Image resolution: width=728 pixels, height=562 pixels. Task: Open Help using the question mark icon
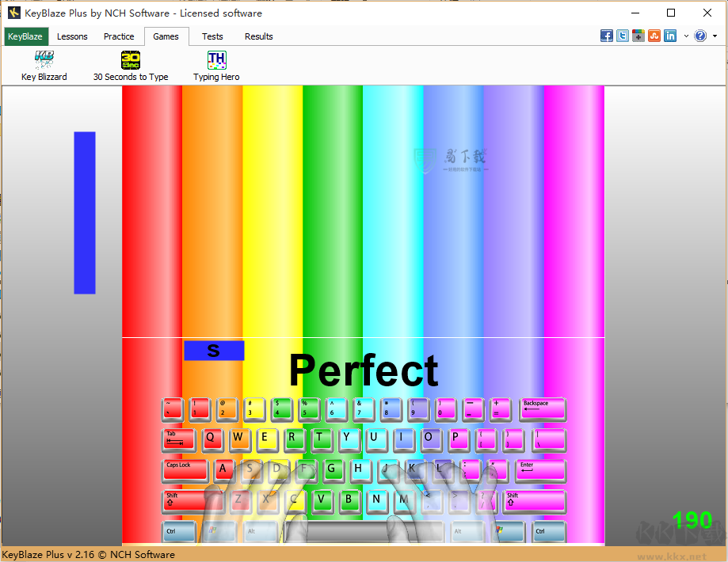[x=700, y=36]
